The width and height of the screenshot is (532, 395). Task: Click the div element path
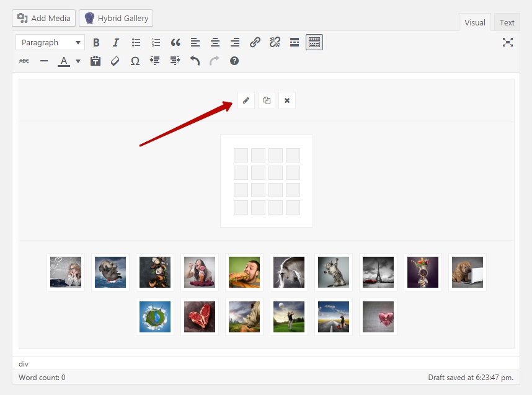pos(24,364)
